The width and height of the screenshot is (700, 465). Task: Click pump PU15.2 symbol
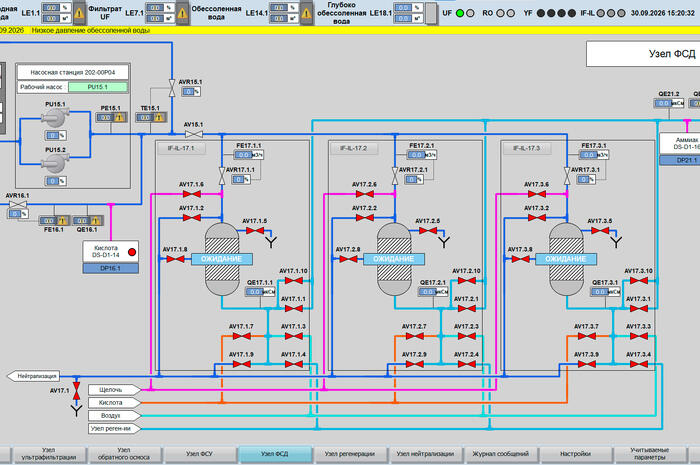point(55,164)
